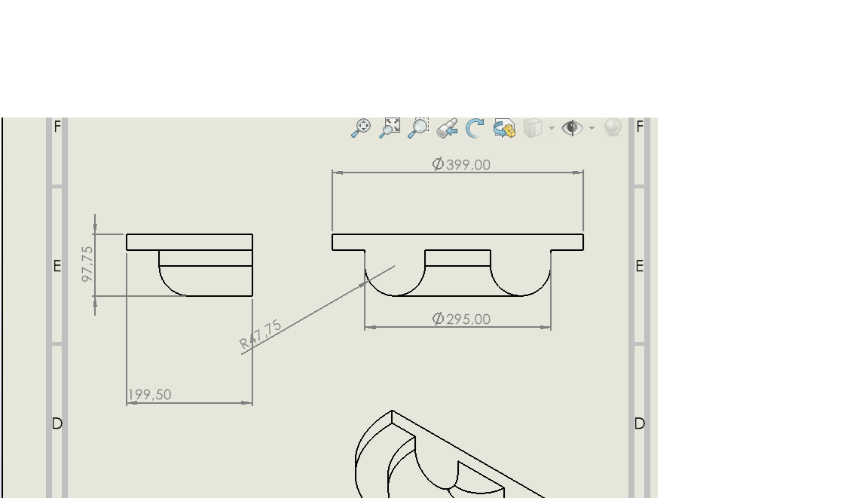Click zone label E on left border
The height and width of the screenshot is (498, 868).
point(57,266)
